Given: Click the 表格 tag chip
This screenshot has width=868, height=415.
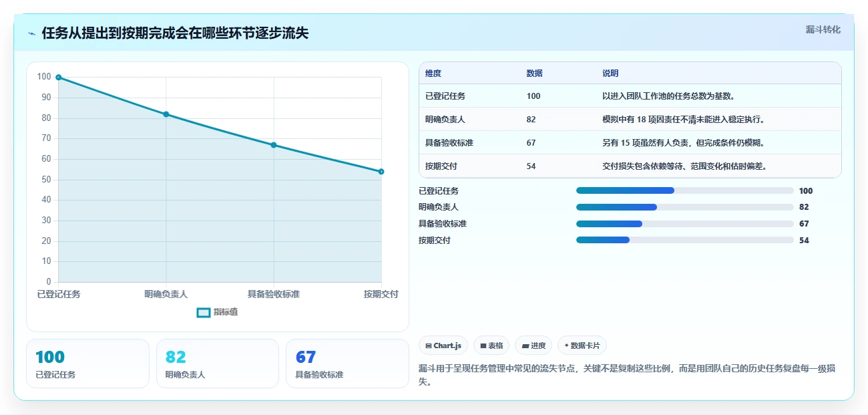Looking at the screenshot, I should click(x=491, y=345).
